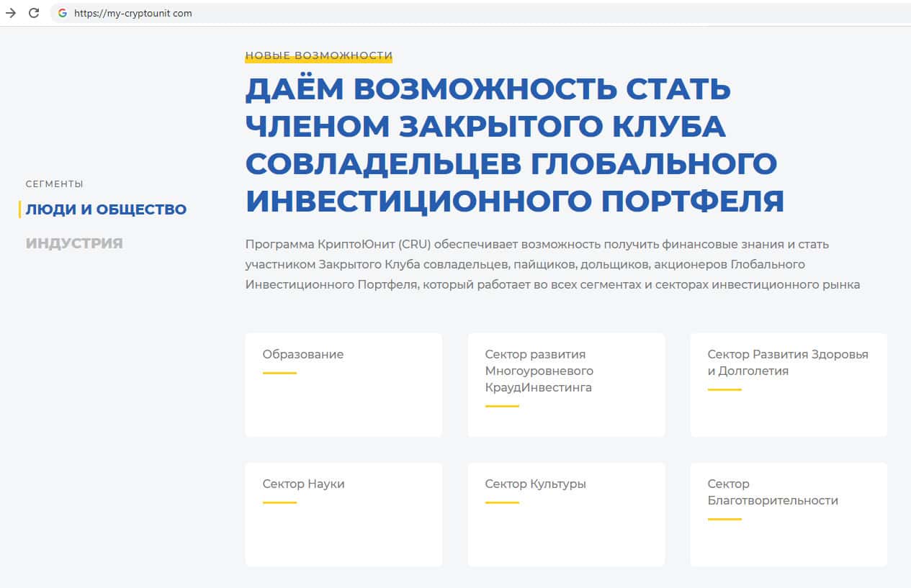Click the my-cryptounit.com URL field
Viewport: 911px width, 588px height.
(133, 13)
